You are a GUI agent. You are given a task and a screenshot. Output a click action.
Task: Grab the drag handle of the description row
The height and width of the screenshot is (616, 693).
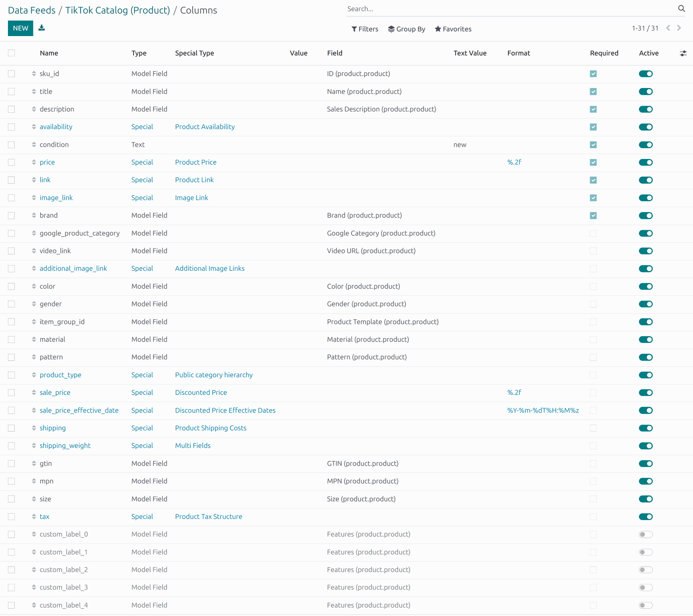[34, 109]
